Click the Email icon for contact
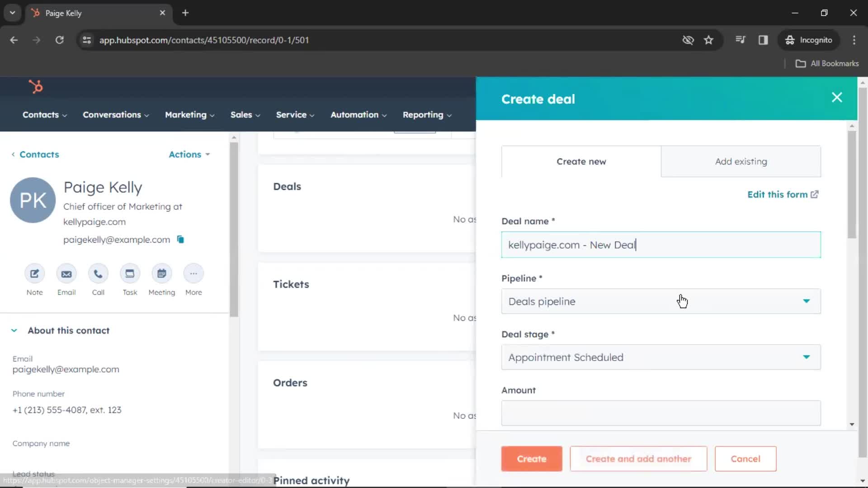 tap(66, 273)
